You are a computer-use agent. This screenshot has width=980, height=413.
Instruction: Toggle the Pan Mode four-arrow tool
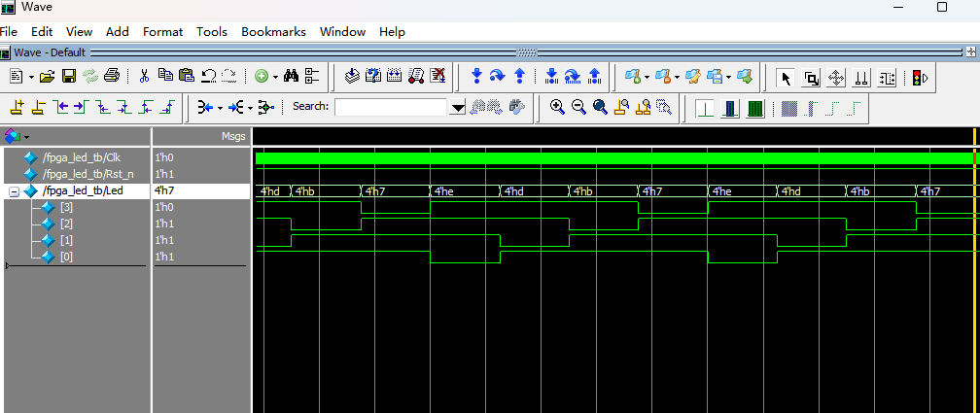tap(835, 77)
